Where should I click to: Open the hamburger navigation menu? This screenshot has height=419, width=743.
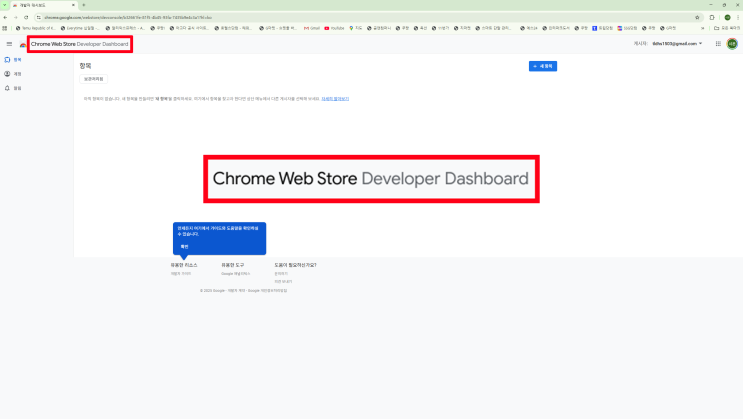(x=9, y=44)
